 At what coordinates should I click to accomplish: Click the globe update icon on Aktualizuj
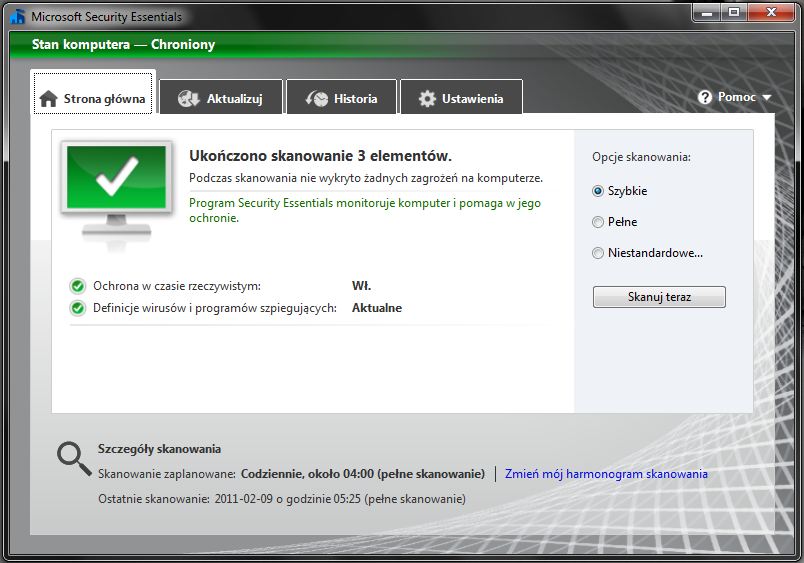click(x=188, y=98)
